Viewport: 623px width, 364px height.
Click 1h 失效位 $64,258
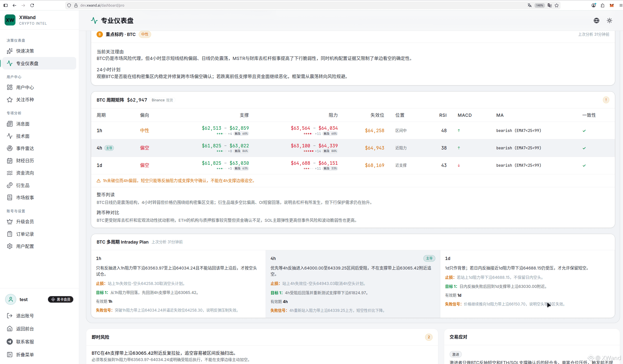(x=375, y=130)
